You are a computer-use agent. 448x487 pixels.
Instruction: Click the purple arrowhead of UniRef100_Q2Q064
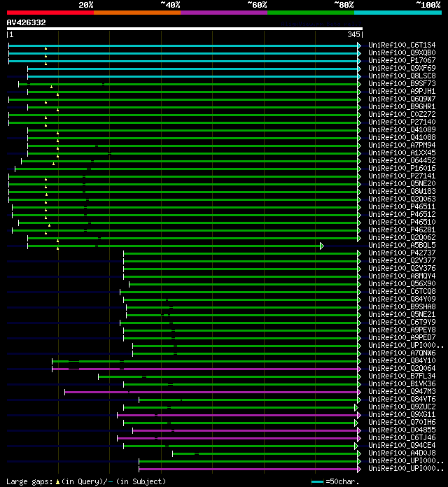[359, 369]
